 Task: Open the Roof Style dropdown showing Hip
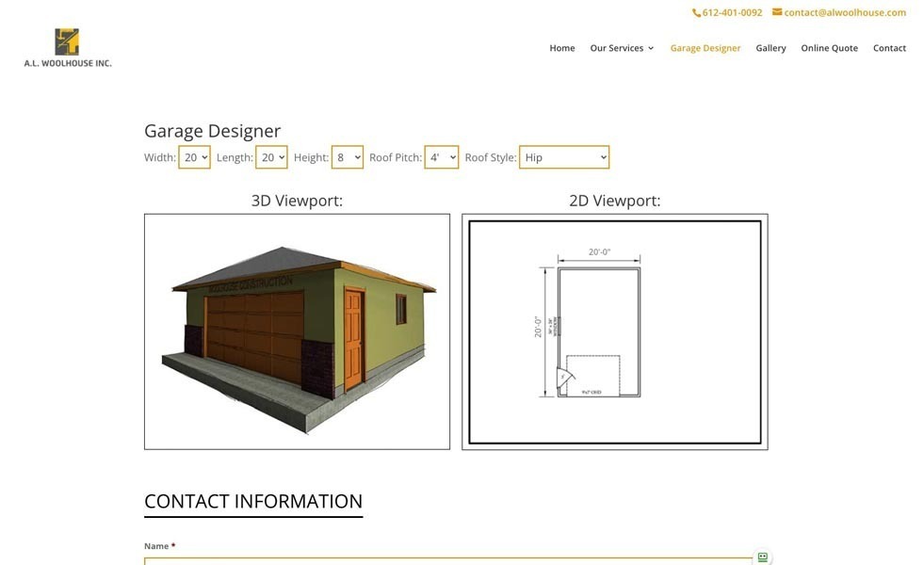pyautogui.click(x=564, y=157)
